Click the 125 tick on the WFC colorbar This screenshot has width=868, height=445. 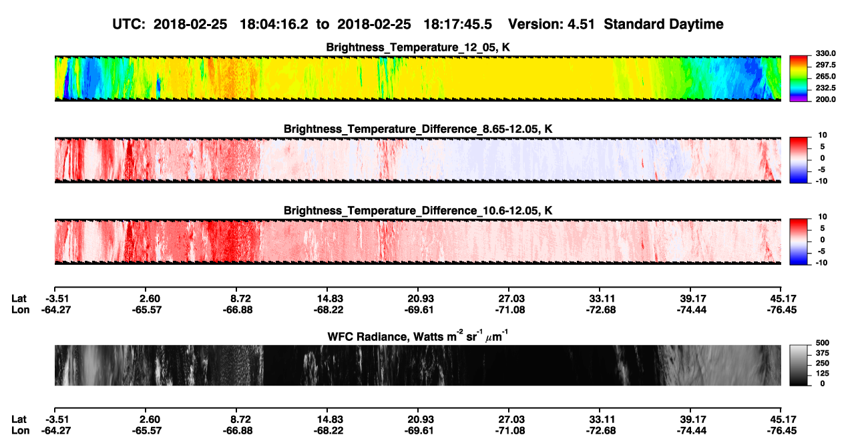click(823, 374)
